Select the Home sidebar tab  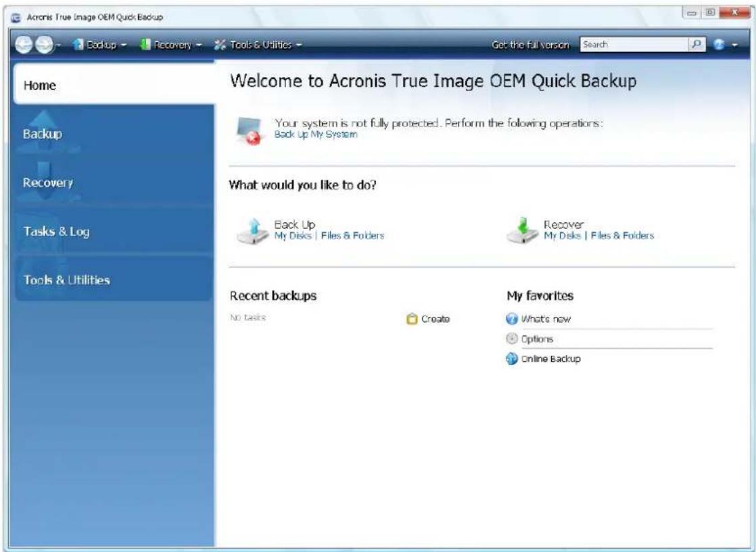pyautogui.click(x=114, y=84)
